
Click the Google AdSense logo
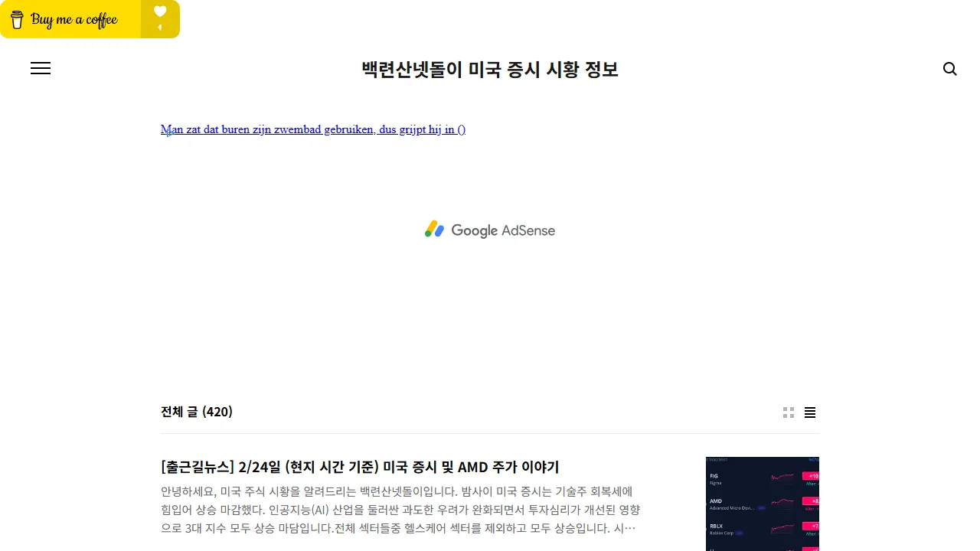[489, 230]
